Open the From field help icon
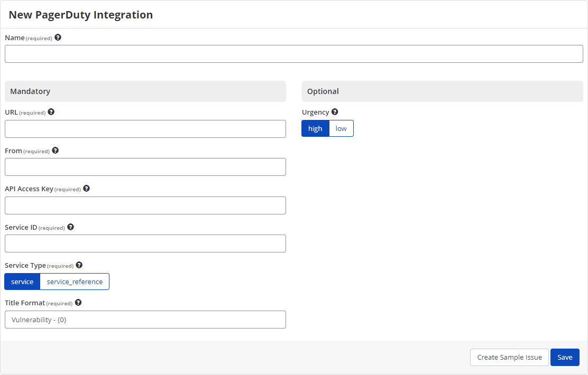The height and width of the screenshot is (375, 588). 56,150
